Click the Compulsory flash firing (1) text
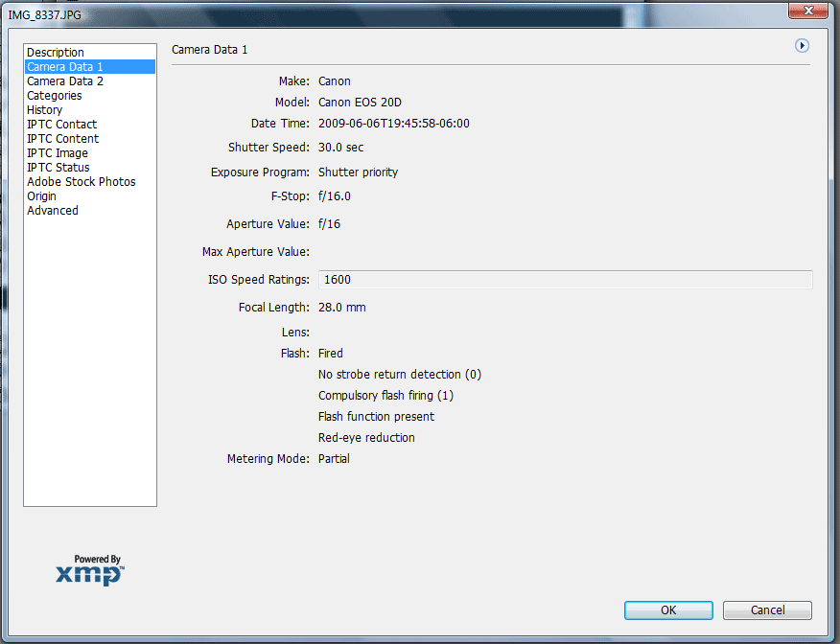 click(x=385, y=396)
